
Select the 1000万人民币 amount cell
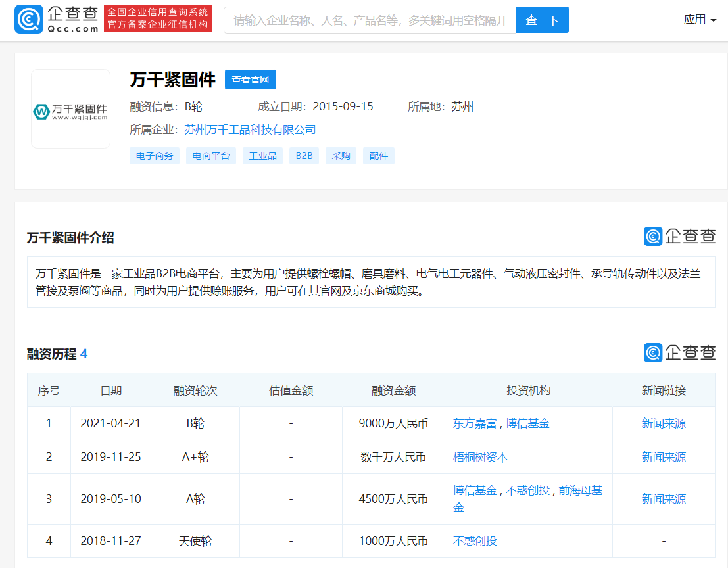tap(393, 541)
